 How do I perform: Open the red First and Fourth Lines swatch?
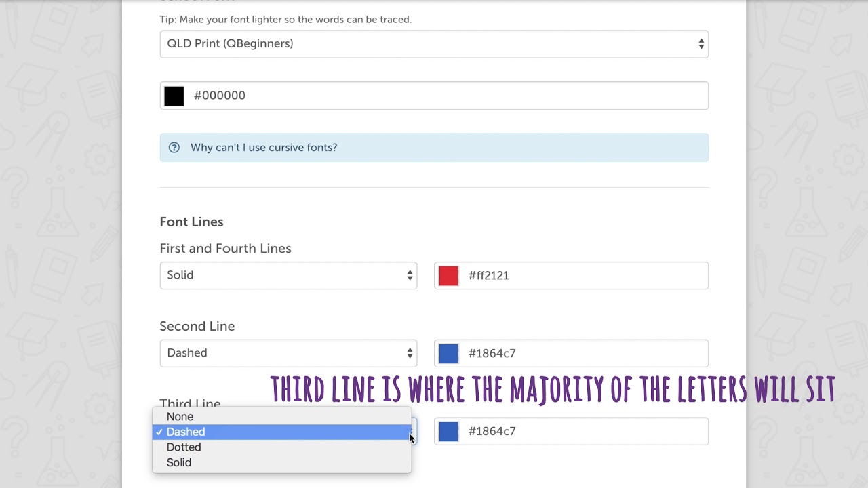coord(449,276)
